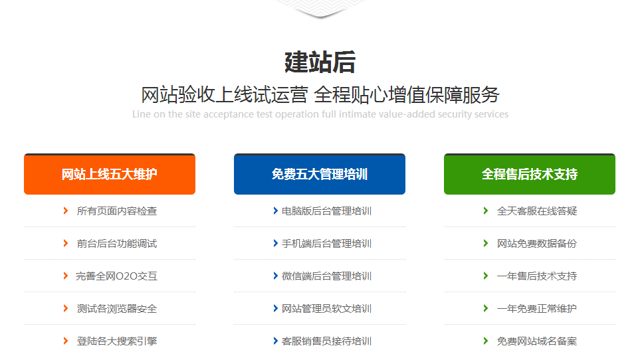Click blue arrow beside 客服销售员接待培训
This screenshot has height=356, width=644.
(x=276, y=341)
